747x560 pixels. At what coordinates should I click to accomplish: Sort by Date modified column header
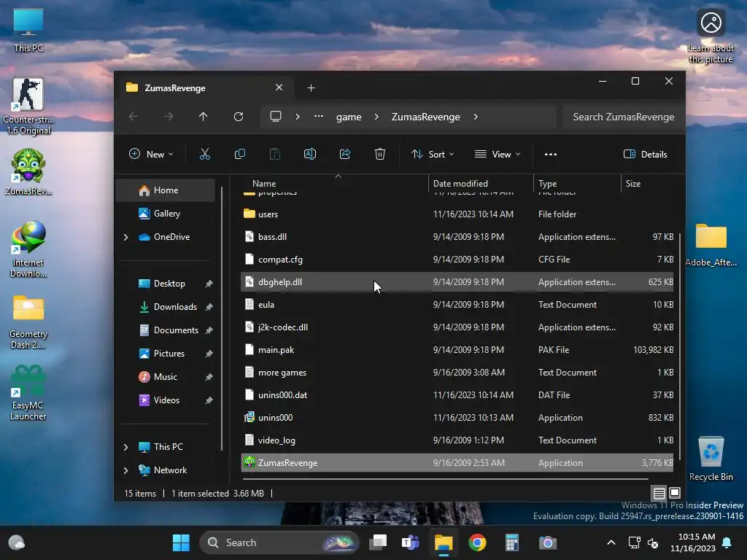481,183
